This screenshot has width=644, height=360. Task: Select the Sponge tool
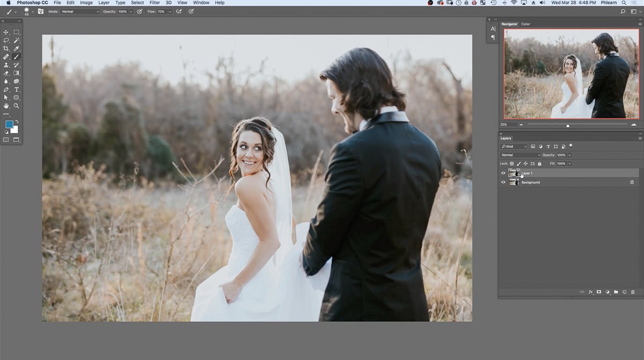pyautogui.click(x=17, y=81)
